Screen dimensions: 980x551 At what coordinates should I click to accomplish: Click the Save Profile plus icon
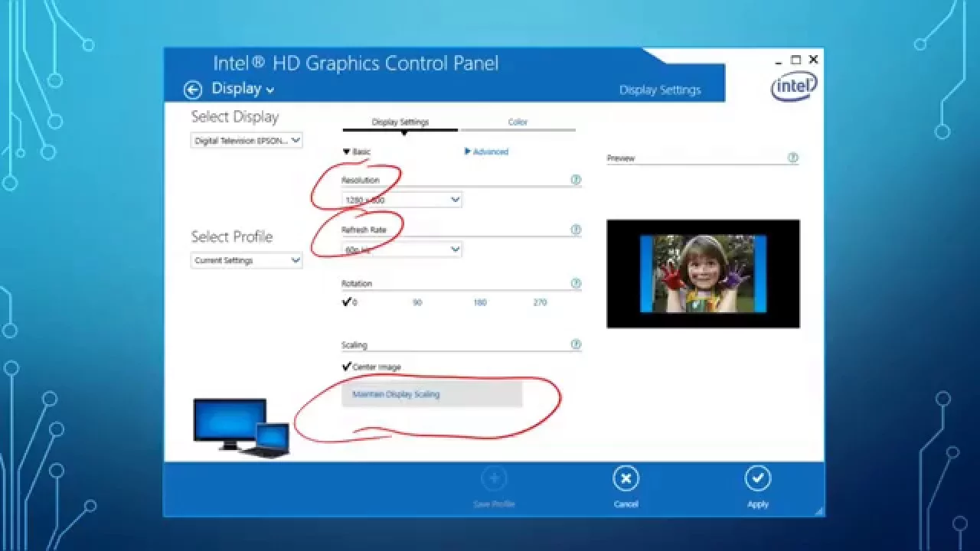(x=494, y=479)
